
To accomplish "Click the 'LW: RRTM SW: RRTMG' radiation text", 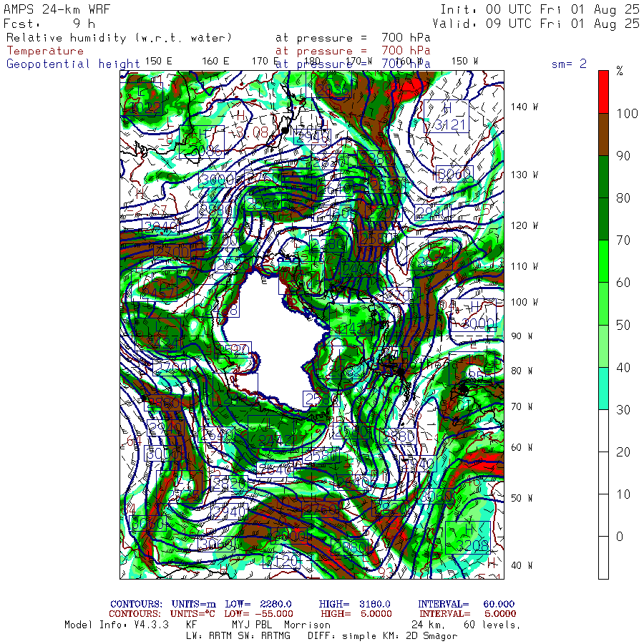I will click(x=238, y=636).
